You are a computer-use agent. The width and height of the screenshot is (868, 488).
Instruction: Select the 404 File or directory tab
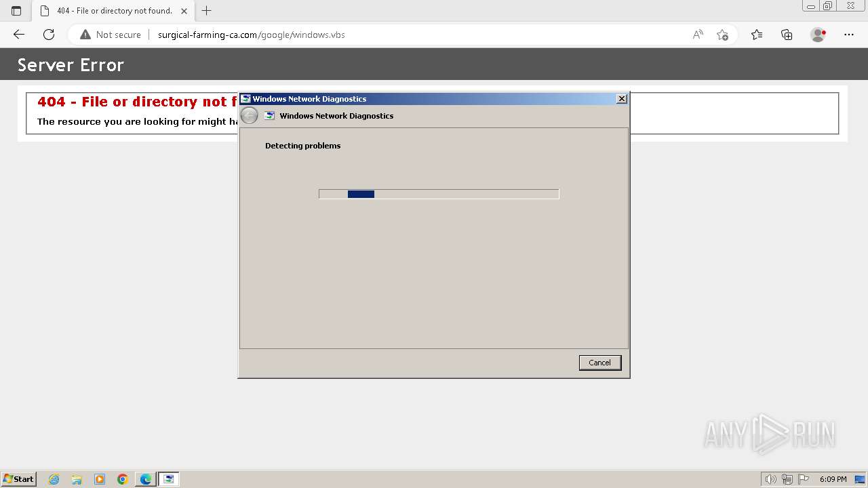click(x=115, y=11)
